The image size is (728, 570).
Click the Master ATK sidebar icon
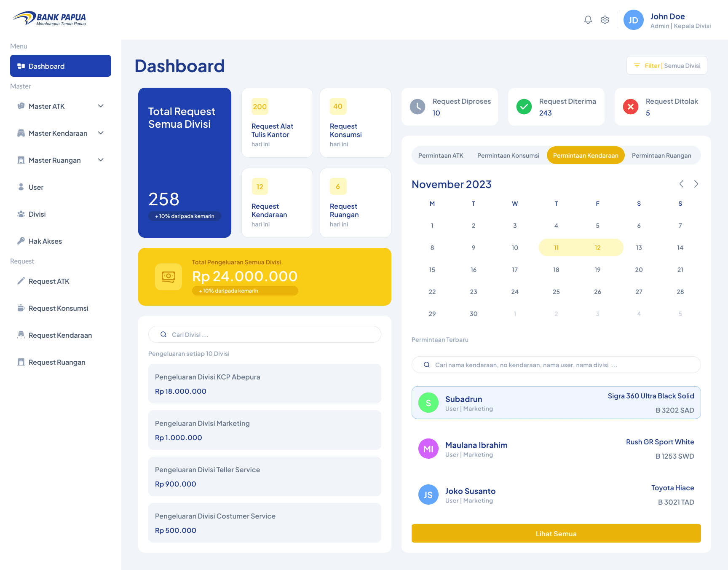click(x=21, y=106)
